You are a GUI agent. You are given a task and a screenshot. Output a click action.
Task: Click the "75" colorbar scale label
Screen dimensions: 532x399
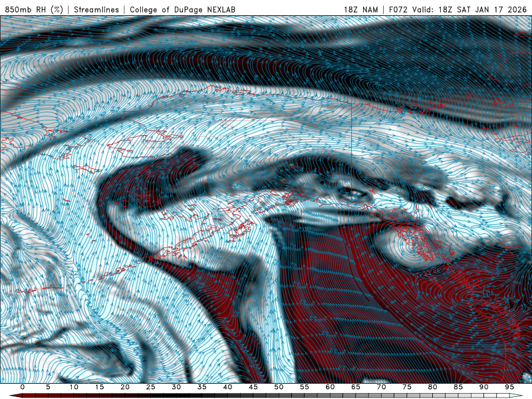click(407, 387)
